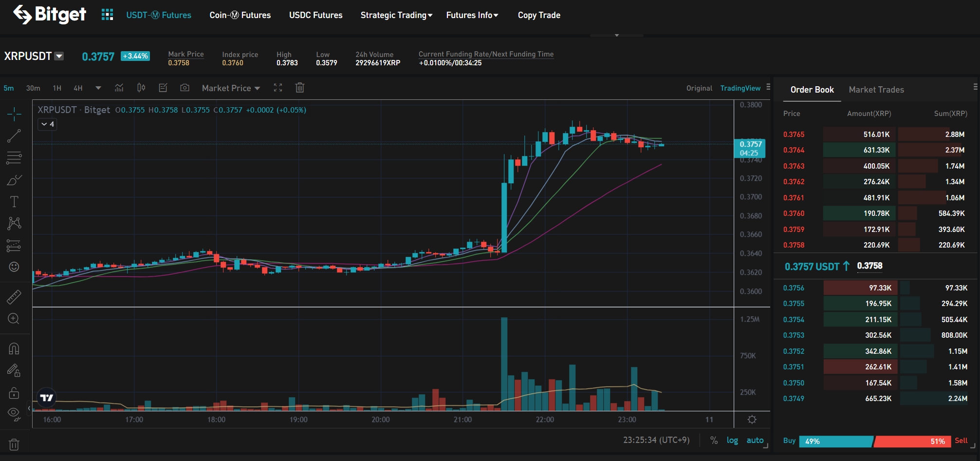Click the edit note icon in toolbar

163,88
